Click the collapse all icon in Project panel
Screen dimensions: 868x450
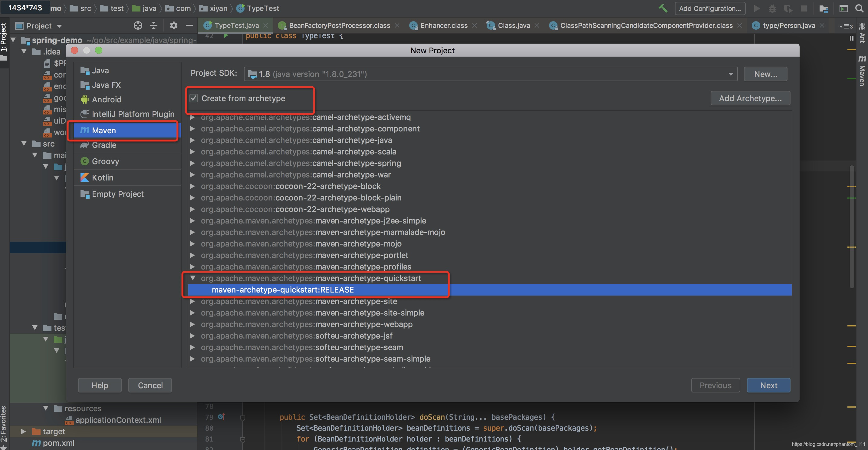click(154, 25)
